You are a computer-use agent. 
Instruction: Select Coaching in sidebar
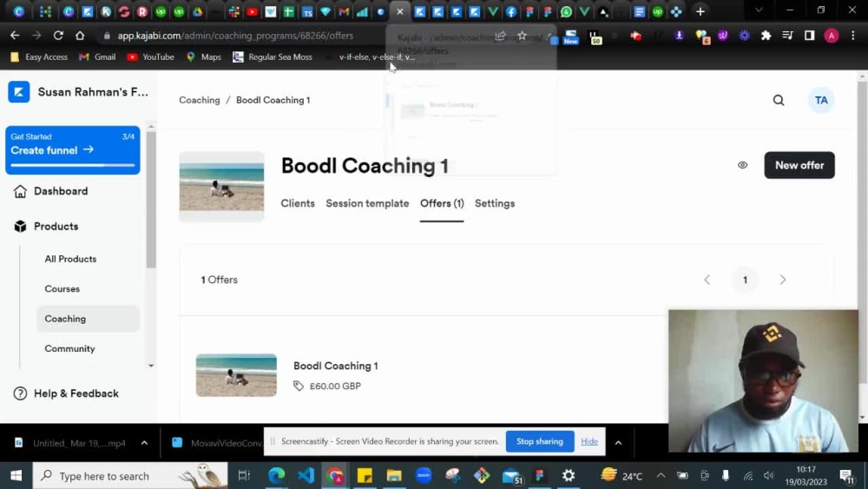(x=88, y=319)
